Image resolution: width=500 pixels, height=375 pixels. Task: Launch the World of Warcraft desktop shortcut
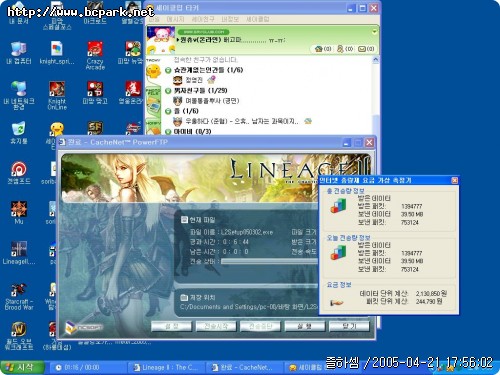coord(19,336)
